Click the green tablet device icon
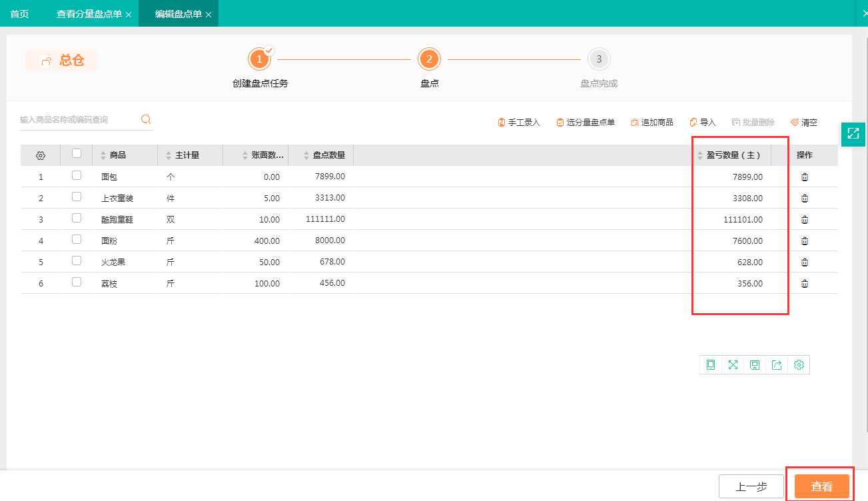 point(711,365)
